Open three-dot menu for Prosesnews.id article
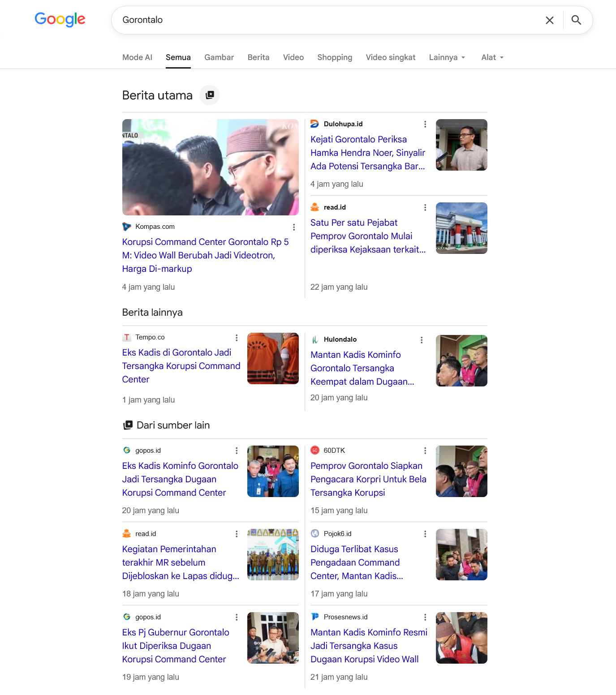Screen dimensions: 616x695 click(425, 617)
